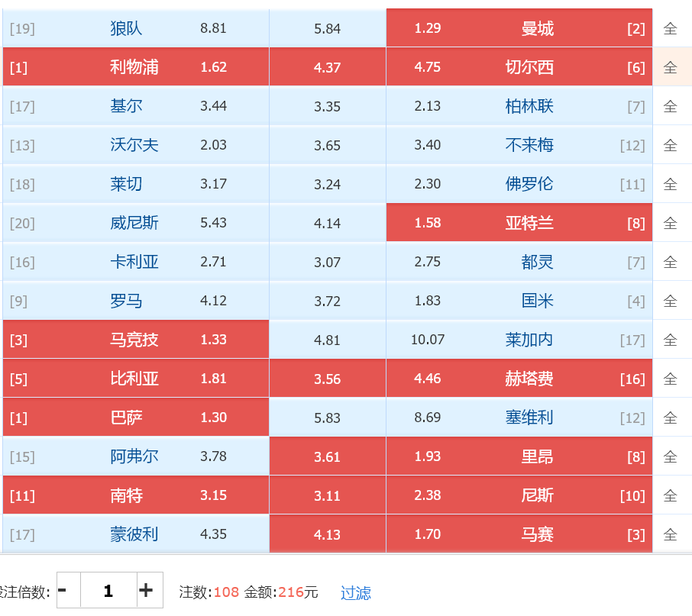
Task: Select away win 2.13 for 柏林联
Action: [519, 106]
